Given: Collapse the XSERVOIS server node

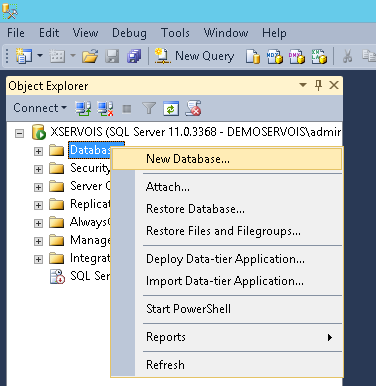Looking at the screenshot, I should pyautogui.click(x=20, y=134).
